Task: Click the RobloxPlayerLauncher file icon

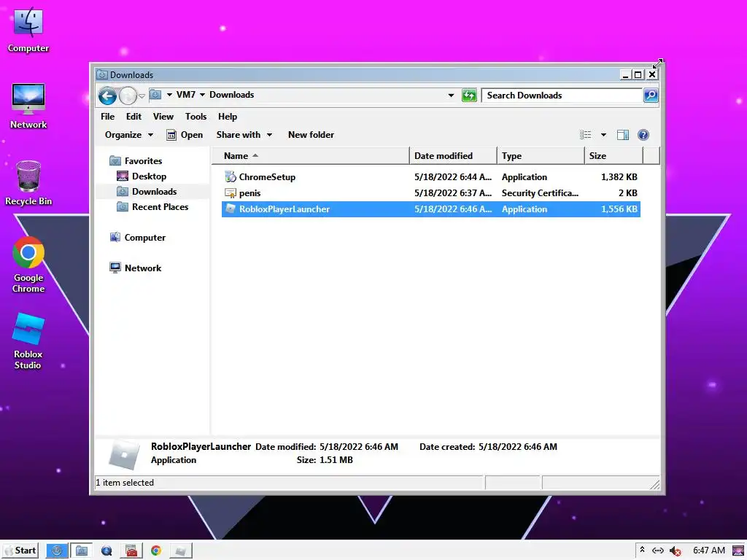Action: [x=231, y=209]
